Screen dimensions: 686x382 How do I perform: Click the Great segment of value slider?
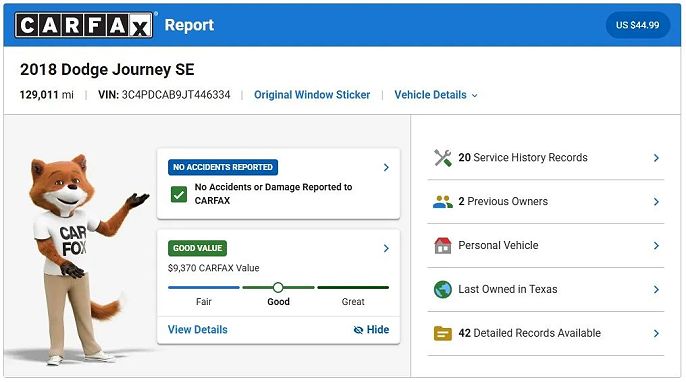[353, 287]
